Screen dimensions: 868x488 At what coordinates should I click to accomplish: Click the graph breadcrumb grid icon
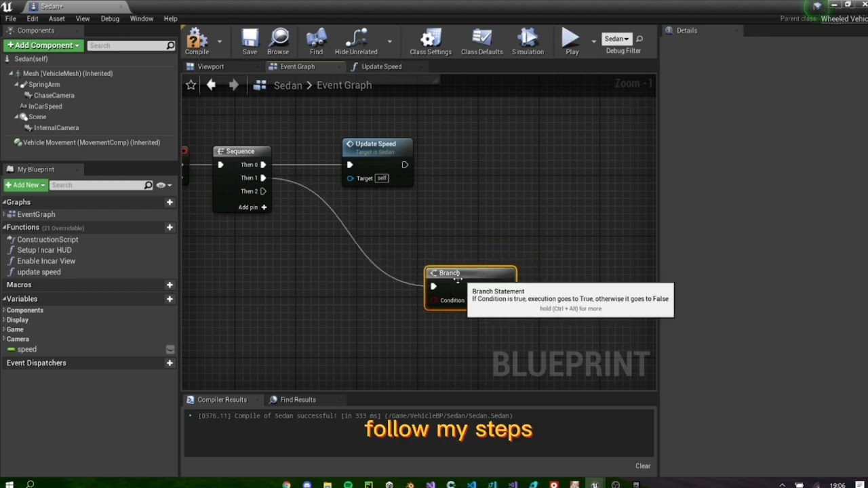click(260, 85)
